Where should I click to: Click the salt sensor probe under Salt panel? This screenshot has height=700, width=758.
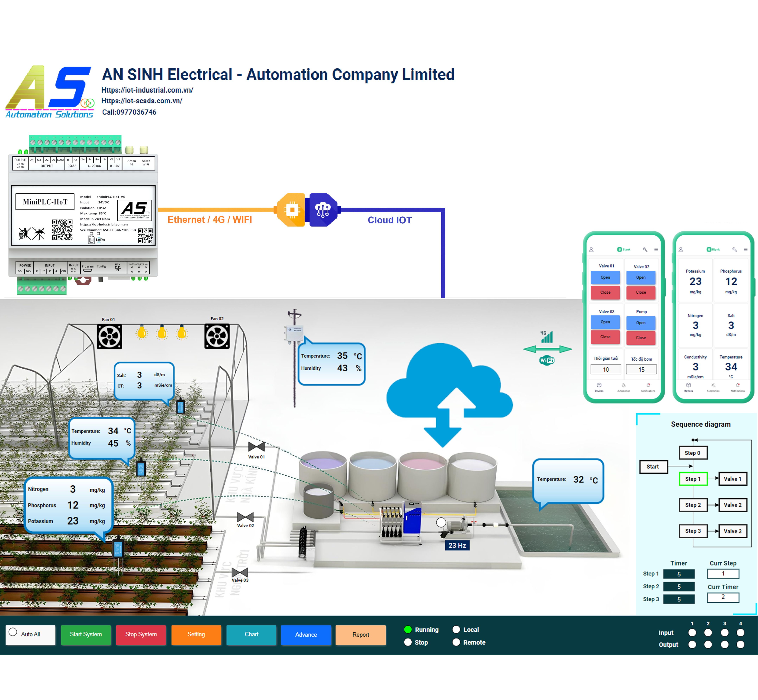pos(181,406)
